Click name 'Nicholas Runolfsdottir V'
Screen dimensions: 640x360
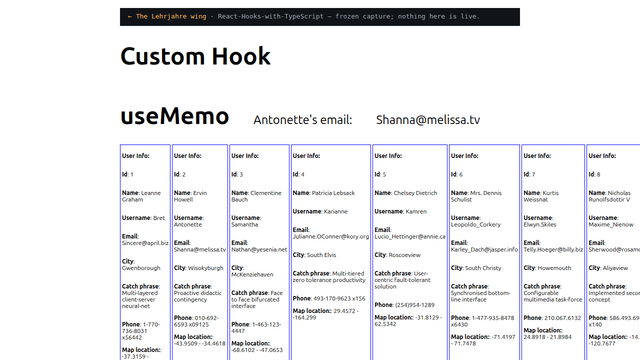click(609, 196)
